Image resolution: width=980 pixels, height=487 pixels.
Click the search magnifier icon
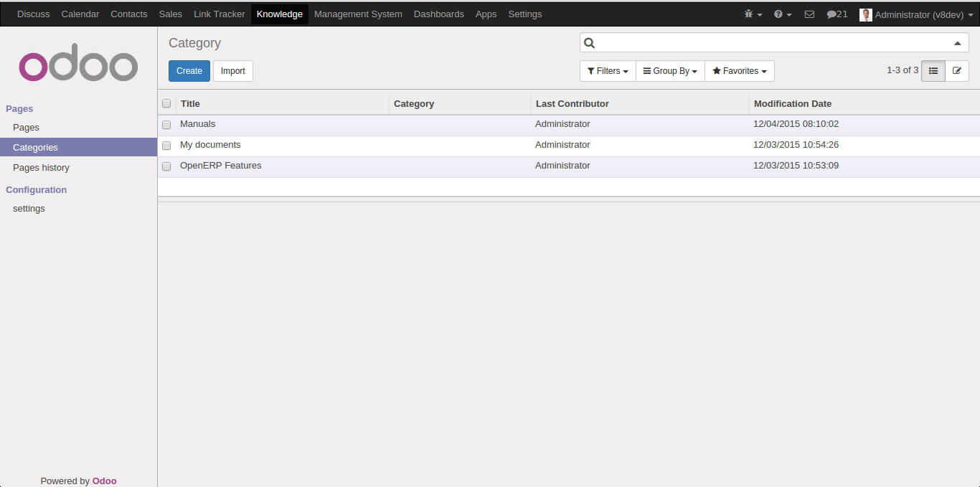point(589,42)
